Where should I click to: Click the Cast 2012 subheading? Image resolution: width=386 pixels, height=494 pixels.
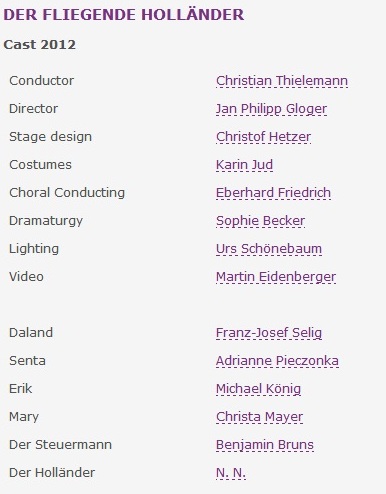[40, 44]
